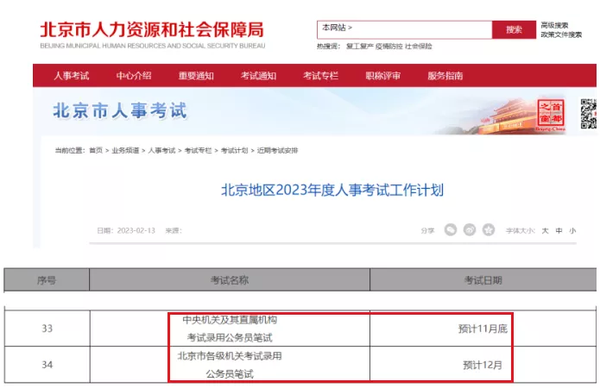
Task: Click the 首都之窗 logo in banner
Action: 551,115
